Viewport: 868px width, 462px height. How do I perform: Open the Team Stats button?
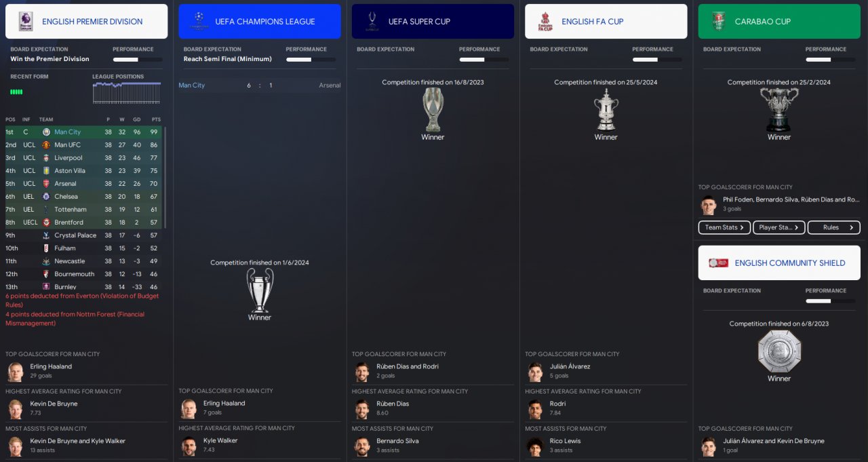coord(724,227)
